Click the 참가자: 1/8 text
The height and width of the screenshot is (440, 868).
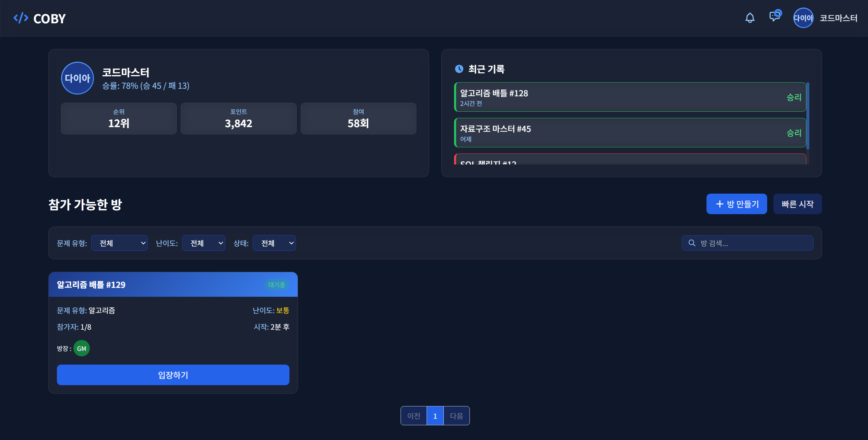pos(74,327)
